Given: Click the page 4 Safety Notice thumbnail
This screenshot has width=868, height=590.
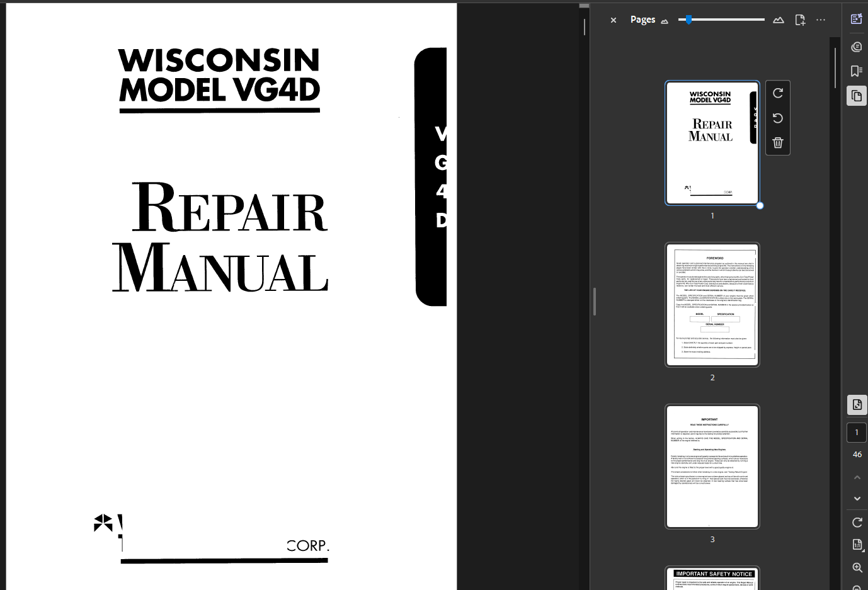Looking at the screenshot, I should pyautogui.click(x=712, y=579).
